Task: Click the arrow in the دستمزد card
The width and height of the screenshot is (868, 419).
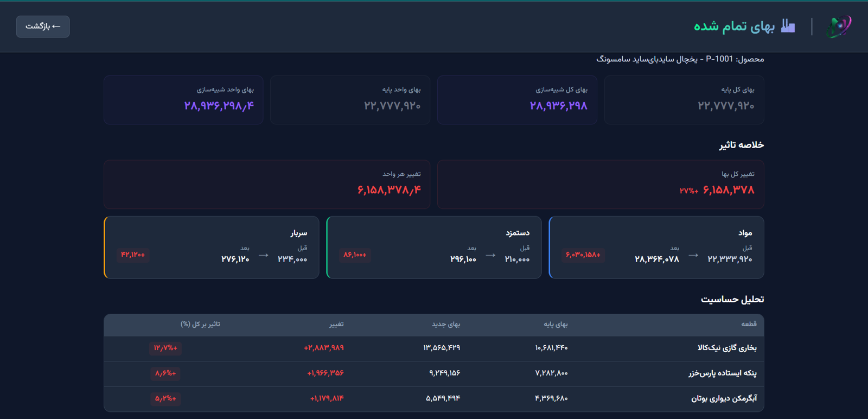Action: 490,255
